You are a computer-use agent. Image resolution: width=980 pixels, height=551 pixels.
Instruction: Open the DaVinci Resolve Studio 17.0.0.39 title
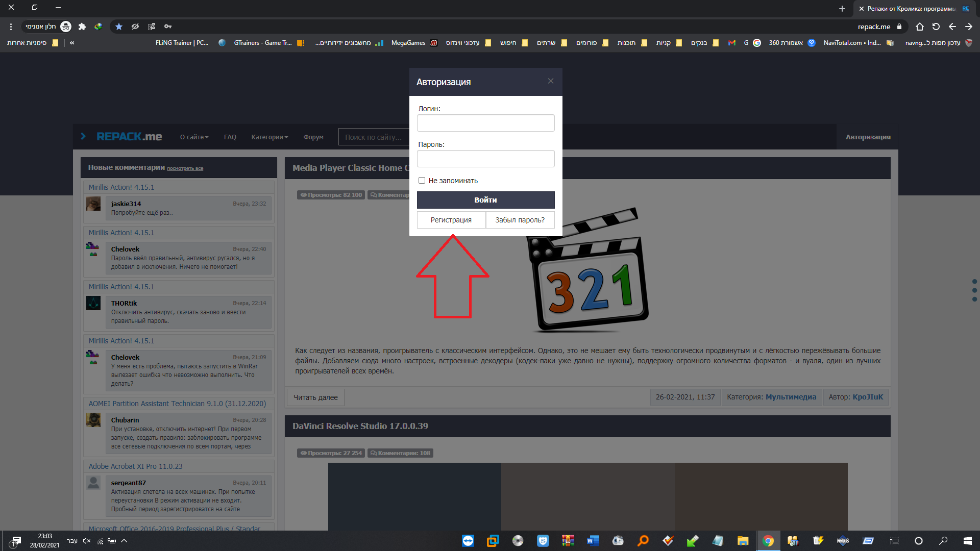(360, 426)
